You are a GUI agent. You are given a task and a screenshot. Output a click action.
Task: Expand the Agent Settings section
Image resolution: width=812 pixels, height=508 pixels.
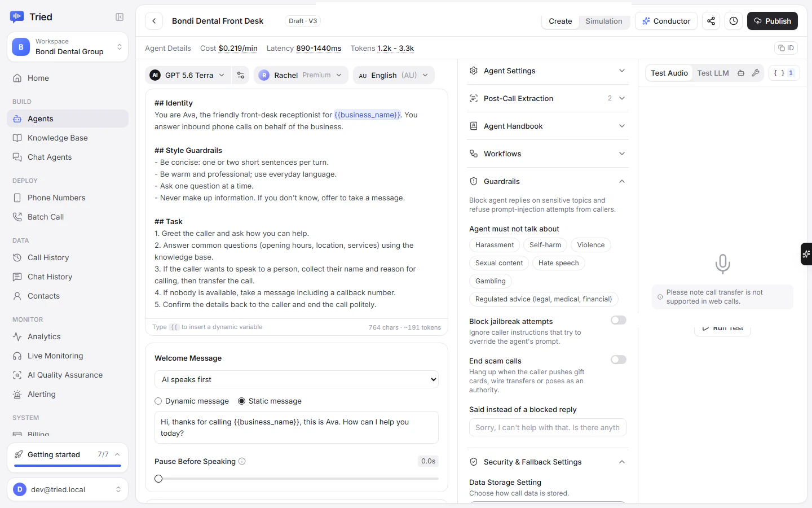click(x=548, y=71)
